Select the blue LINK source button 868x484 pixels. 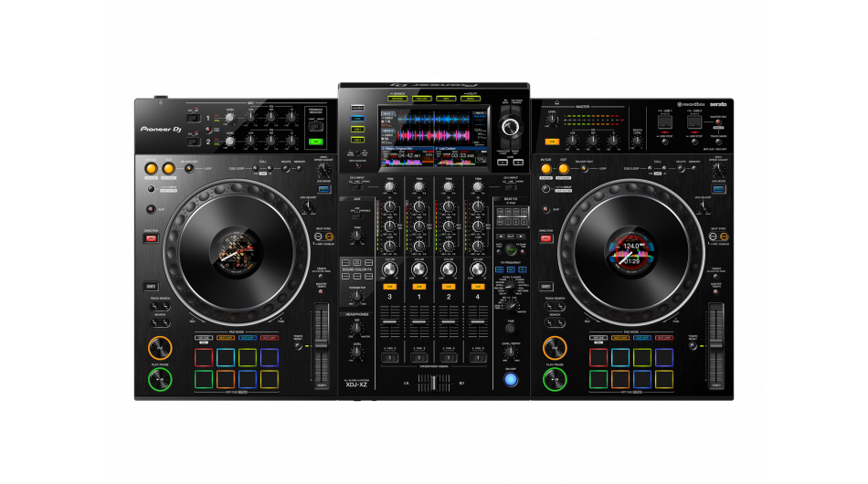pos(357,119)
